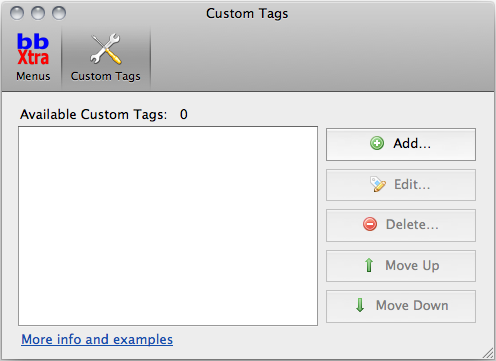Click the window close button
The width and height of the screenshot is (496, 361).
[17, 13]
